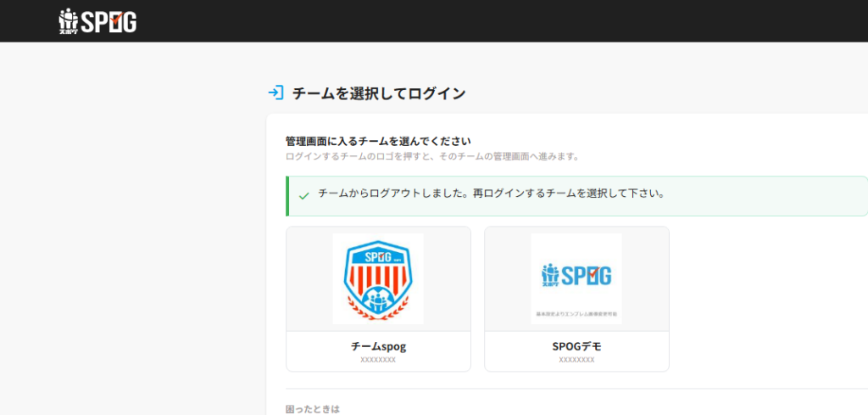The image size is (868, 415).
Task: Click the instruction text about pressing team logo
Action: 432,156
